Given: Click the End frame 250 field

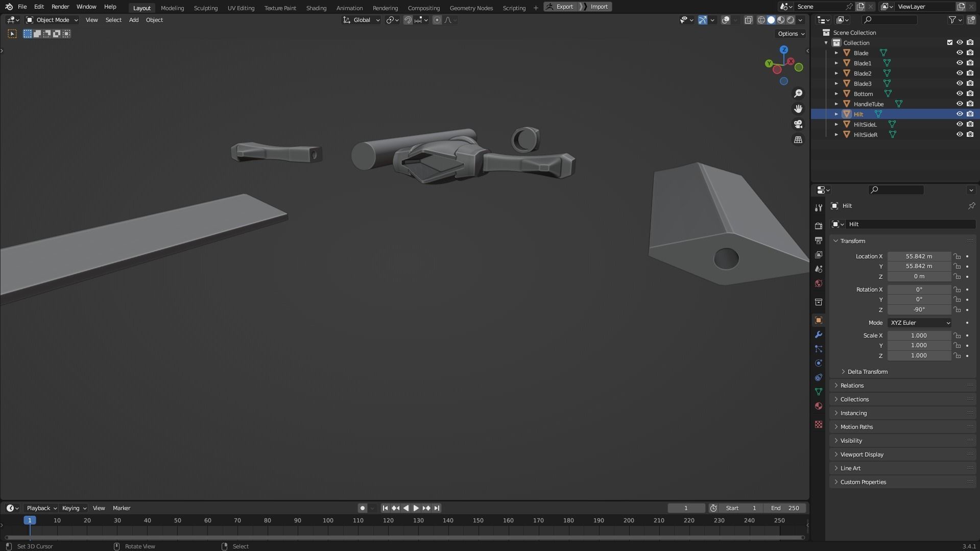Looking at the screenshot, I should point(785,508).
